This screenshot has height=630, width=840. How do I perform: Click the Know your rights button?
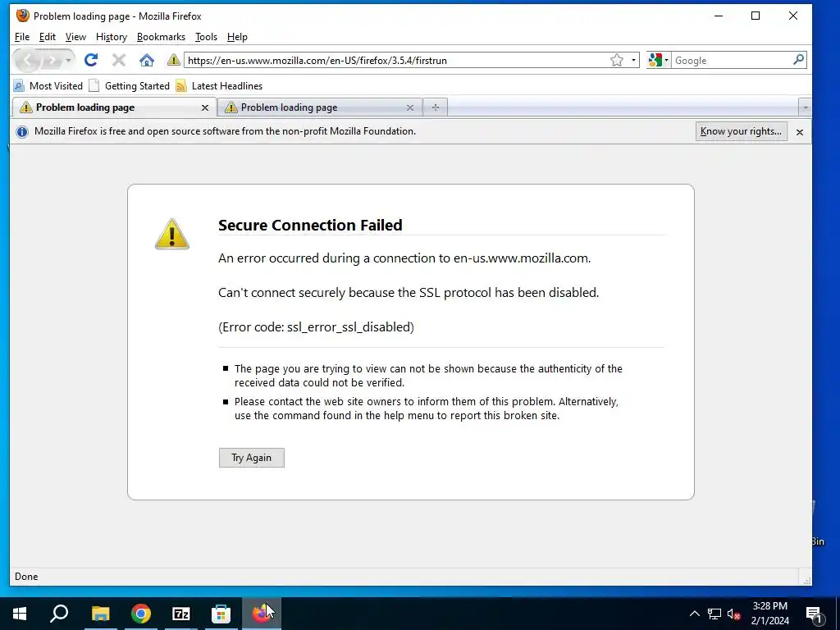click(741, 131)
